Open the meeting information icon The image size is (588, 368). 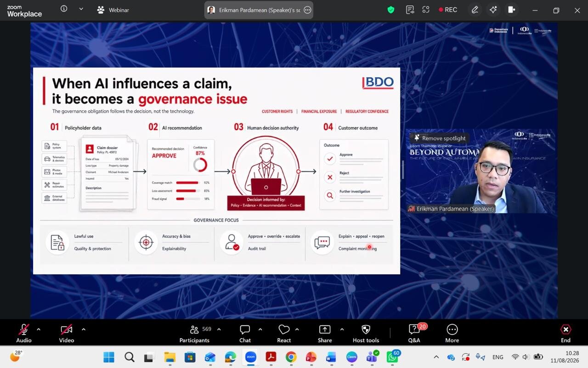[x=64, y=9]
